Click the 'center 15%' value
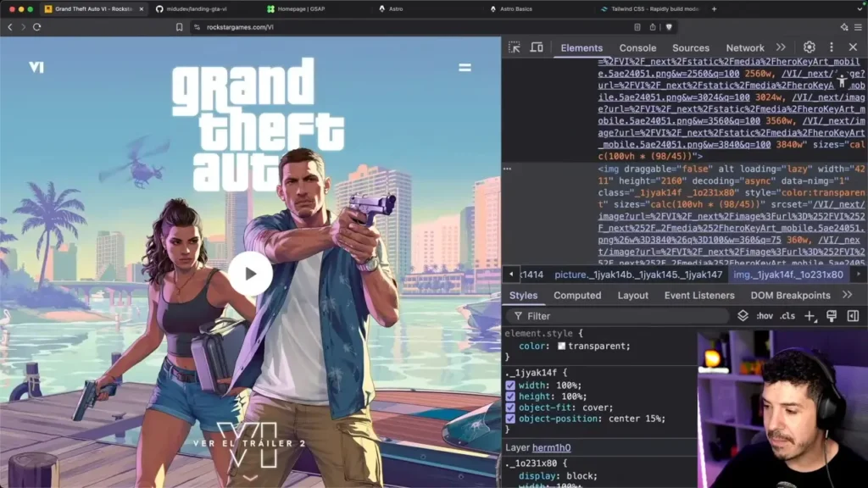The image size is (868, 488). pyautogui.click(x=634, y=419)
